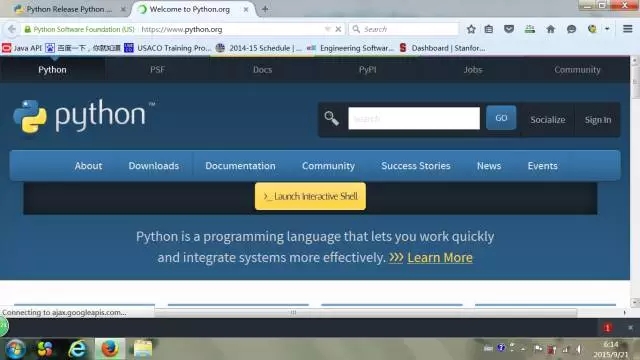Open the News menu
The image size is (640, 360).
[x=489, y=166]
